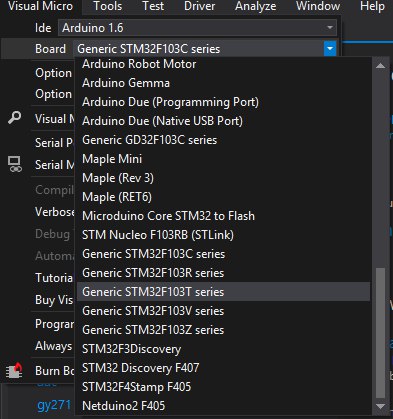
Task: Click the Burn Bootloader flame icon
Action: coord(14,370)
